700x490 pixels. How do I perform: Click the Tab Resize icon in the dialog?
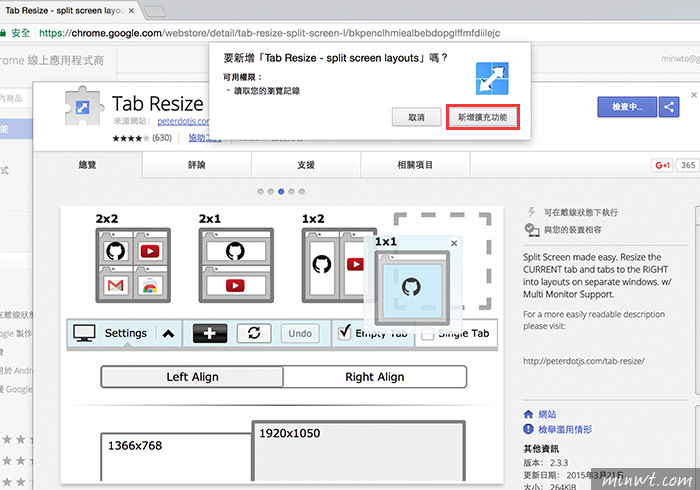click(x=492, y=79)
